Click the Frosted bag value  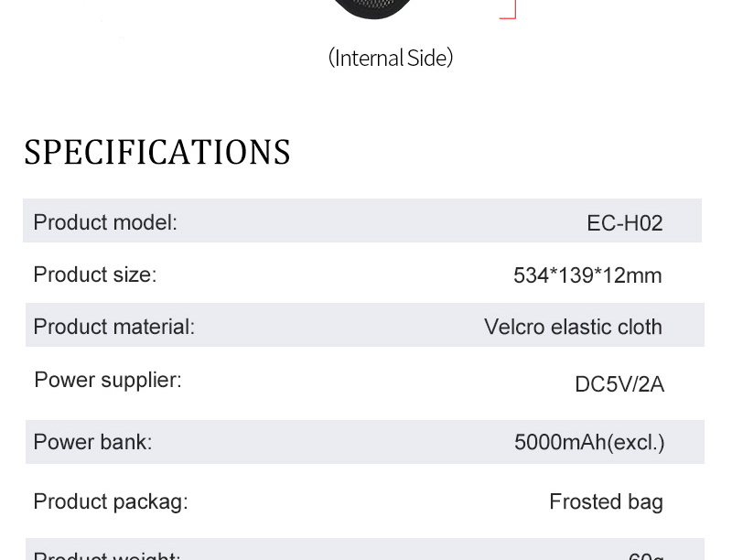[606, 502]
